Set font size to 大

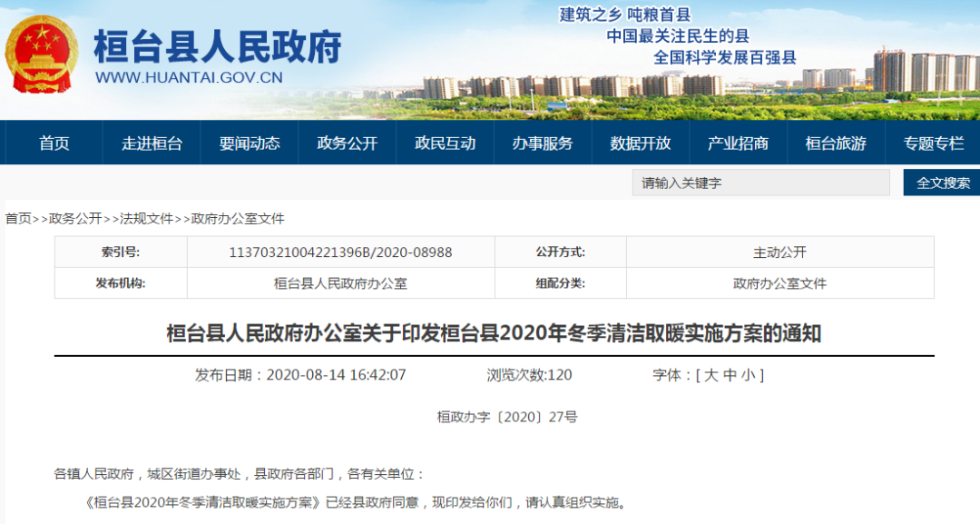pos(711,375)
